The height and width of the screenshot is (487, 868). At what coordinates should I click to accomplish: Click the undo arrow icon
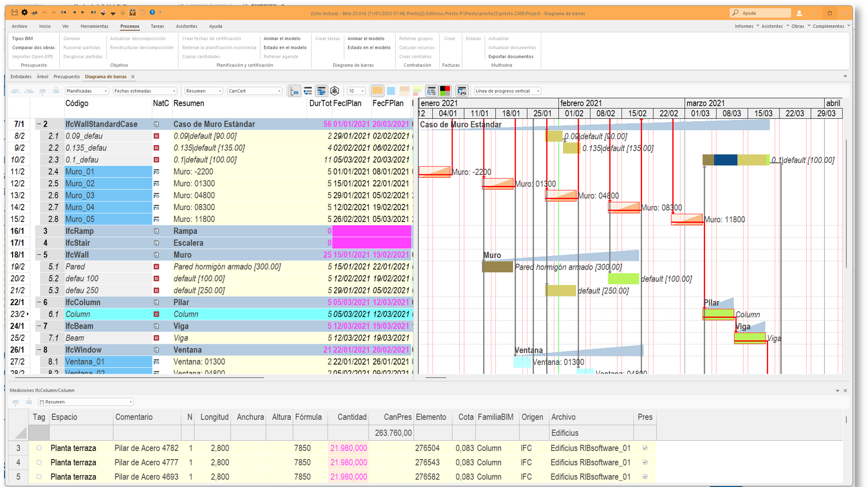(45, 12)
